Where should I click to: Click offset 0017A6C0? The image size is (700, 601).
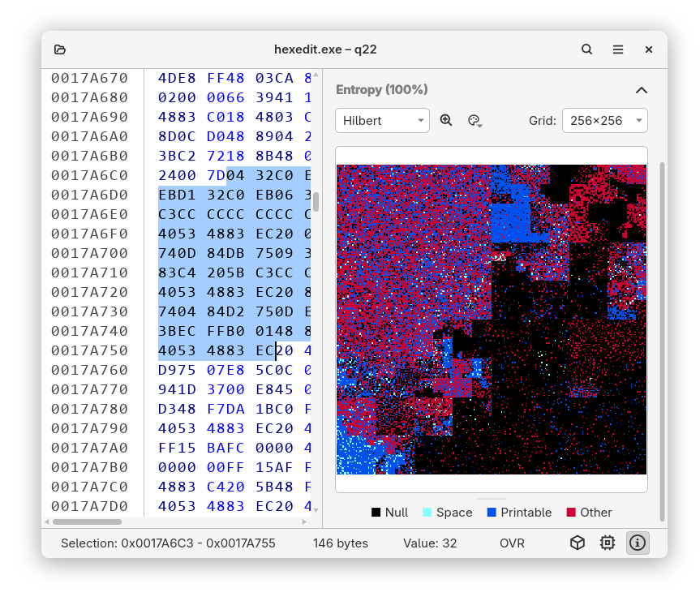tap(89, 175)
